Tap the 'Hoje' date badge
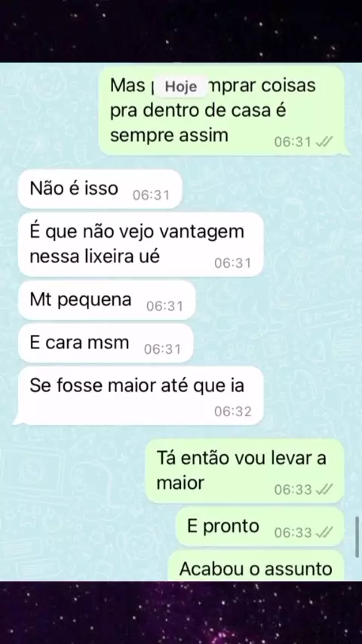Image resolution: width=362 pixels, height=644 pixels. (x=181, y=87)
